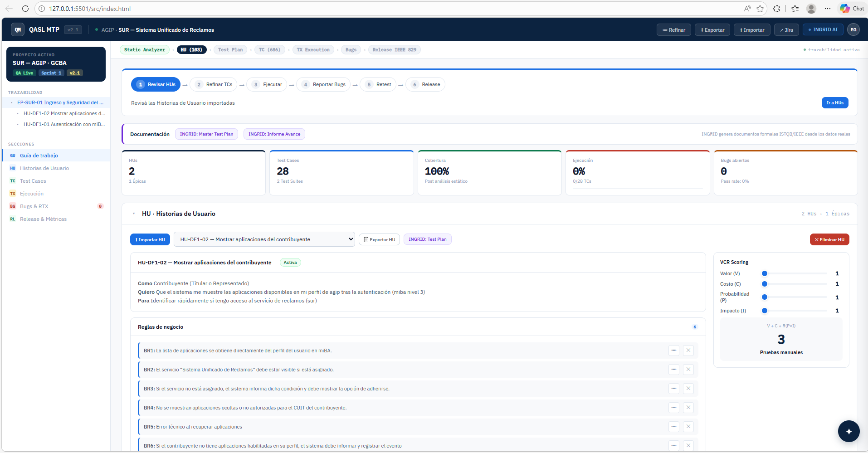Open the HU-DF1-02 story selector dropdown
The width and height of the screenshot is (868, 453).
coord(264,239)
